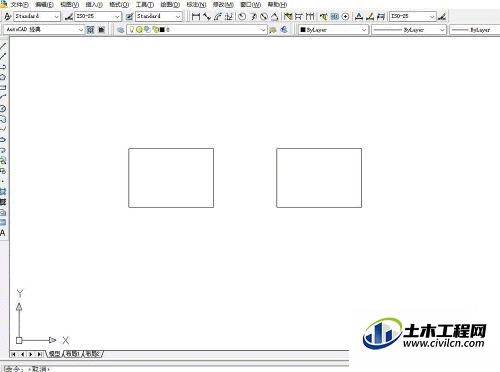Click the Dimension update icon
This screenshot has height=372, width=500.
coord(381,16)
